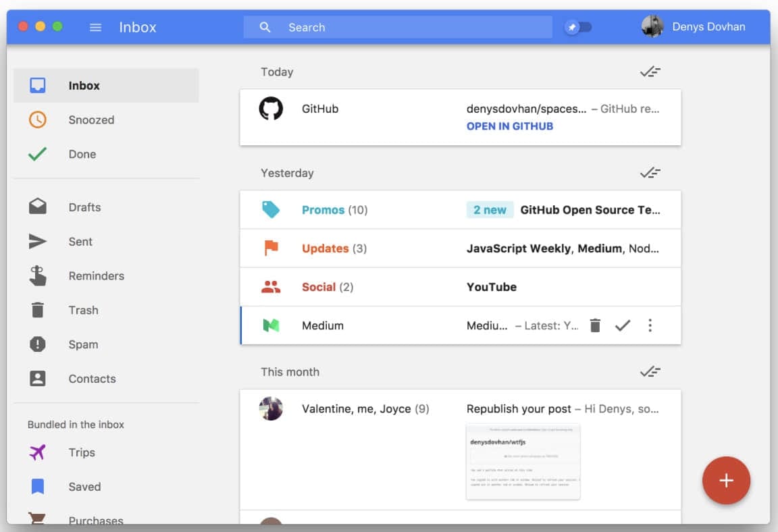Click the Valentine conversation avatar
Viewport: 778px width, 532px height.
click(271, 408)
